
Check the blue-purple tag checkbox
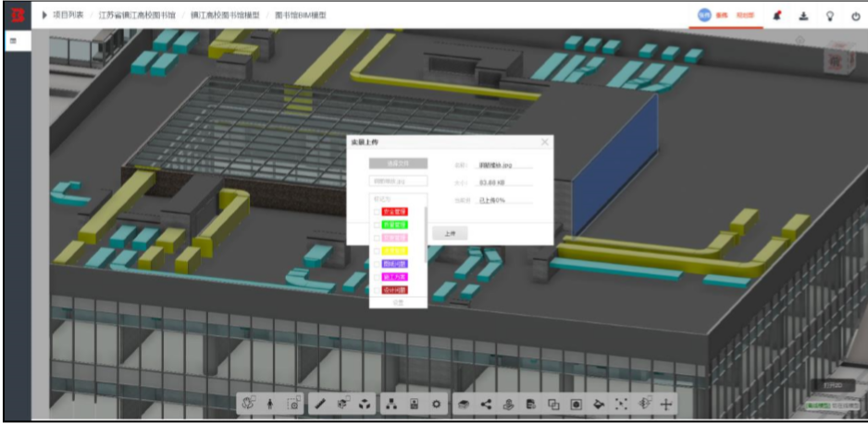tap(377, 264)
